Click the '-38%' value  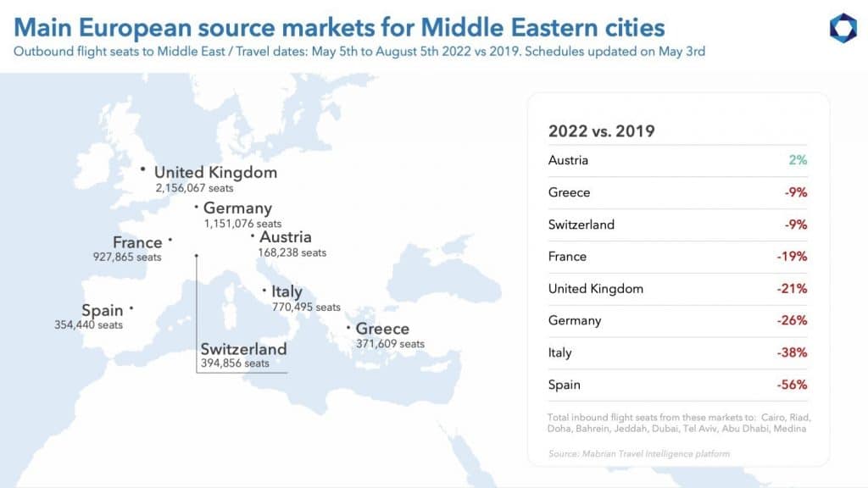(x=793, y=352)
